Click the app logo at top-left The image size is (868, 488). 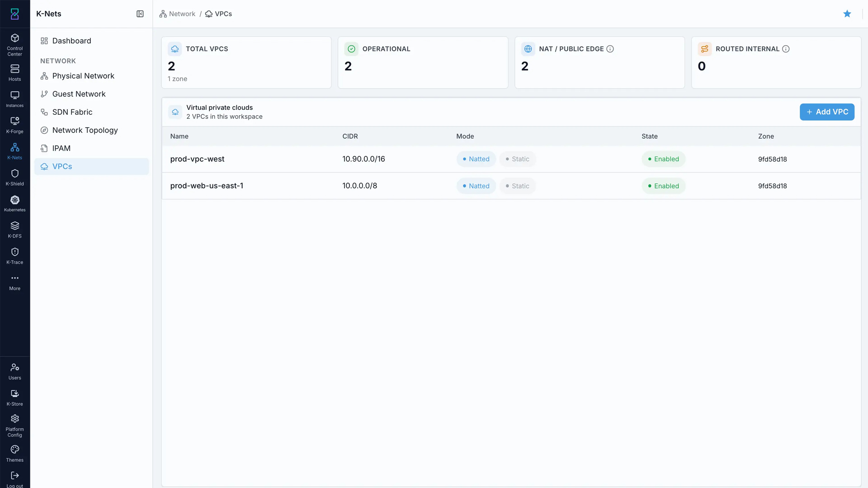tap(15, 14)
